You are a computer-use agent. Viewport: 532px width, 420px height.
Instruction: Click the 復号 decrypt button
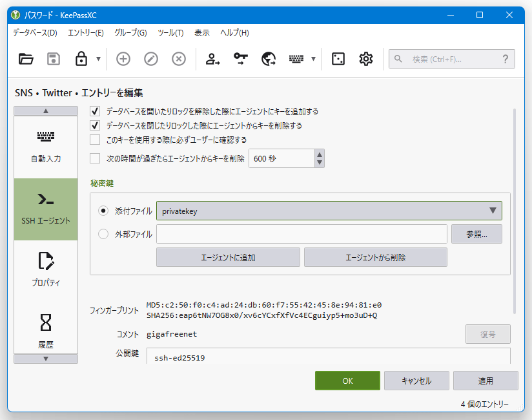point(488,334)
